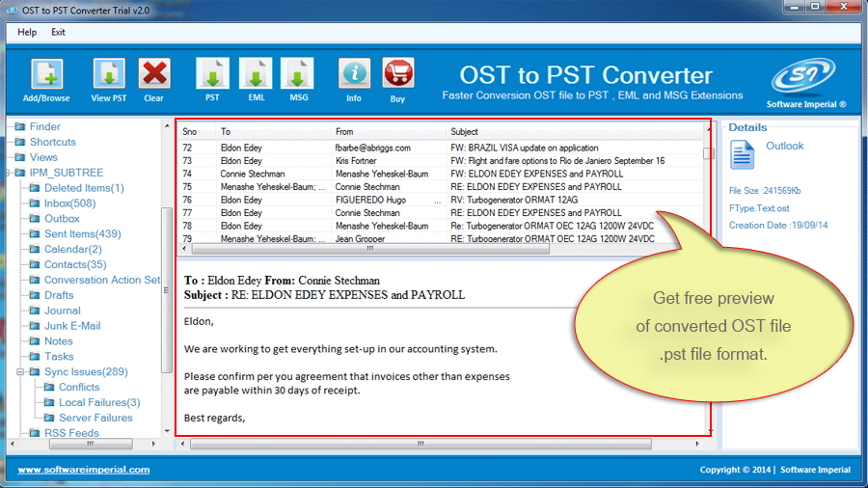Click the email list vertical scrollbar thumb
868x488 pixels.
[x=709, y=153]
